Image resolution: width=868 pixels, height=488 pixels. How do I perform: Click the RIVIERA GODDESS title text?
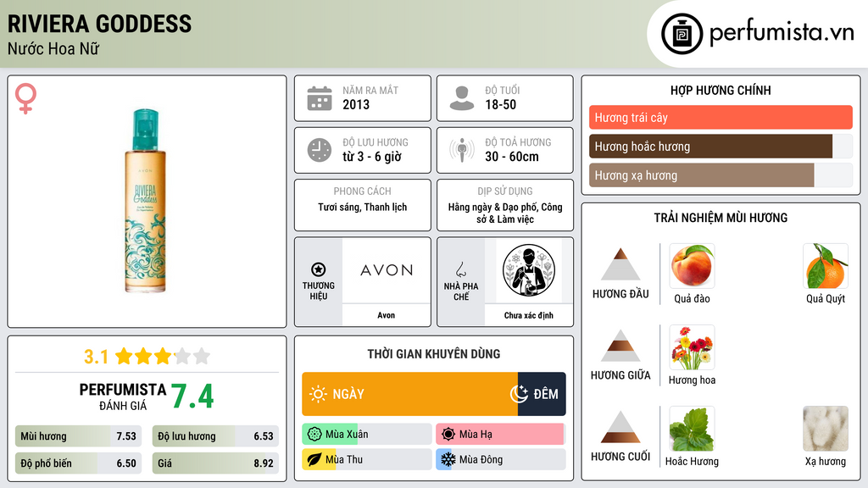(x=100, y=24)
